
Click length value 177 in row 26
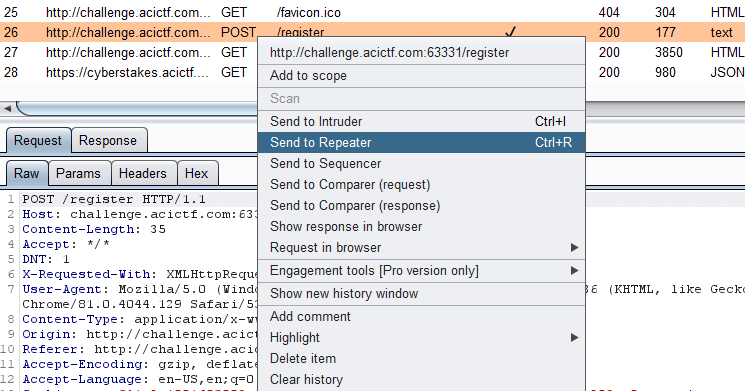[665, 32]
